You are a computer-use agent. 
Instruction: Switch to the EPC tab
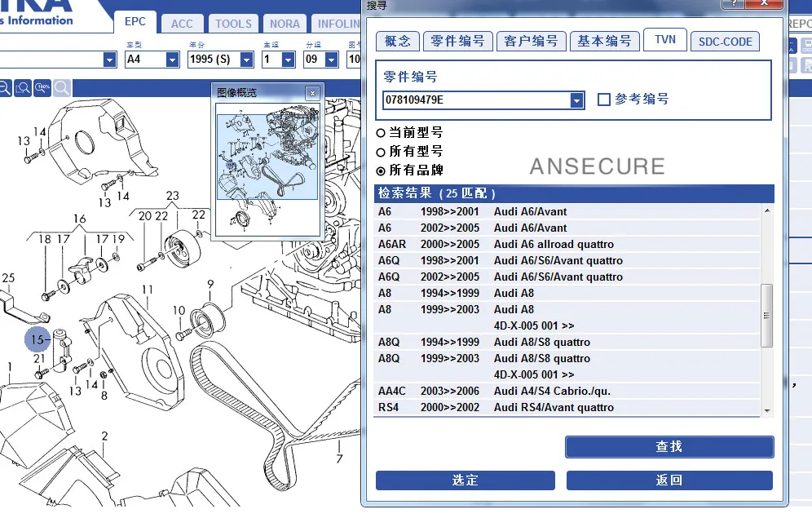135,22
